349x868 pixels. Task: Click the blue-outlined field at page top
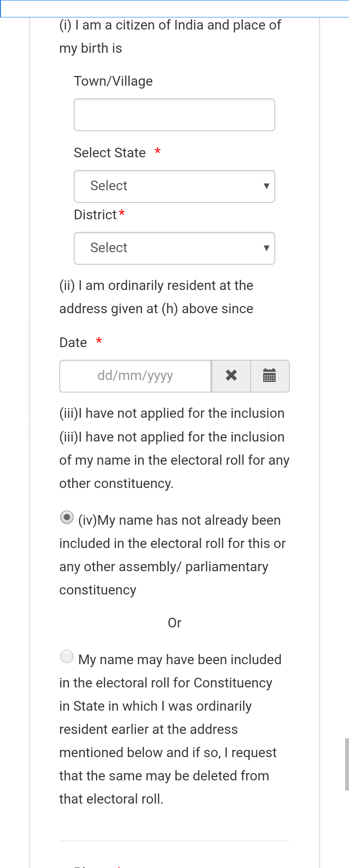point(174,9)
